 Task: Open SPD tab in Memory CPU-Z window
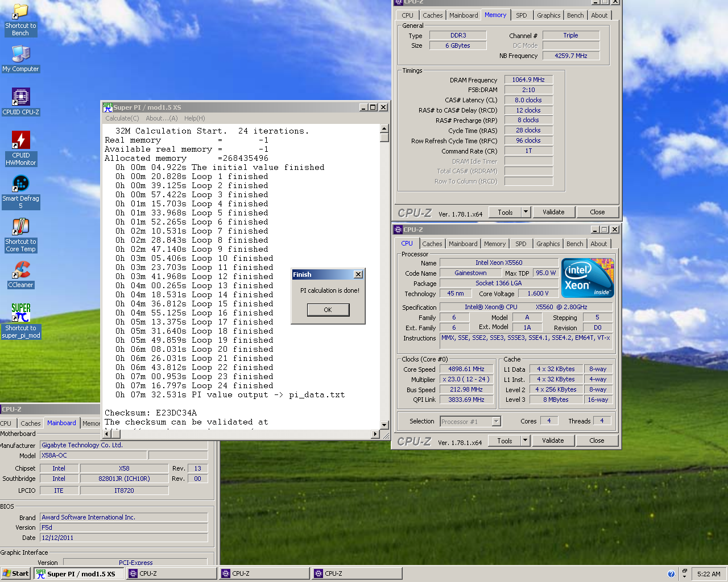pos(522,15)
